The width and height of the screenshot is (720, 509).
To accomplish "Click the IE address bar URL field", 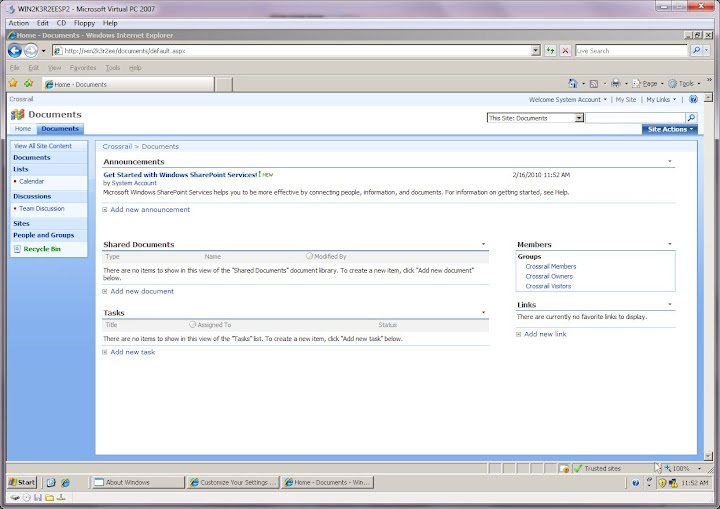I will tap(292, 51).
